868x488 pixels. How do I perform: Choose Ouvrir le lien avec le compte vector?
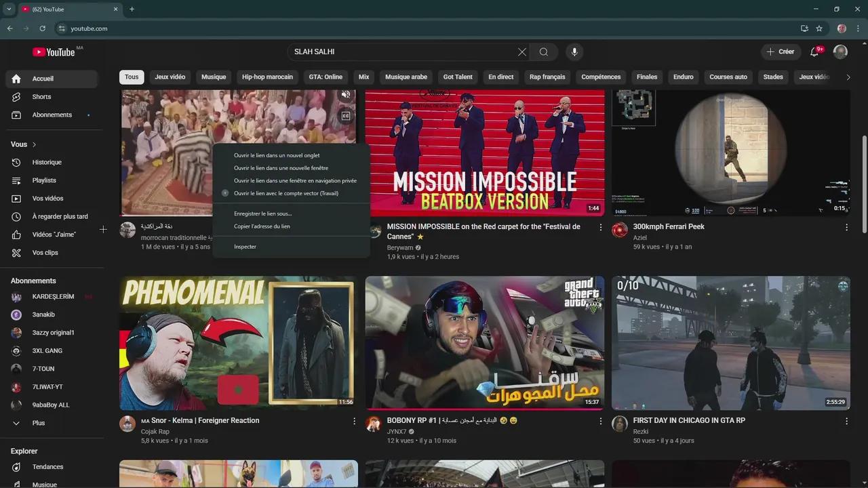point(291,194)
